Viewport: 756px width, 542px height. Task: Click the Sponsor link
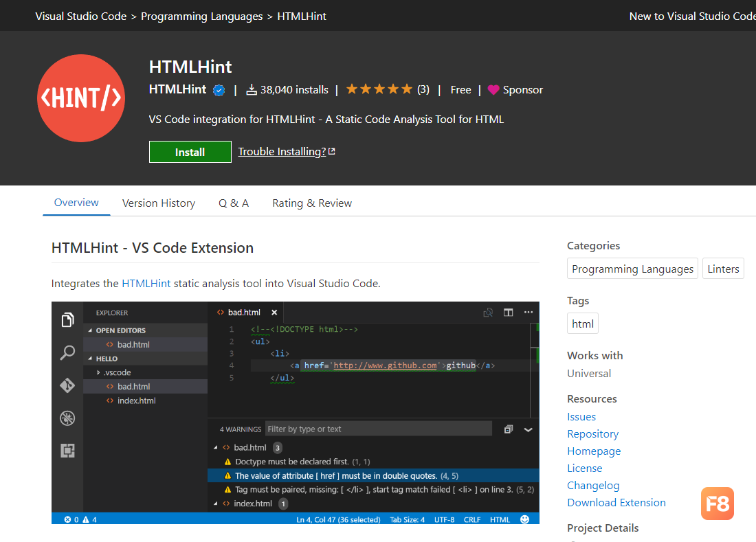pos(522,89)
